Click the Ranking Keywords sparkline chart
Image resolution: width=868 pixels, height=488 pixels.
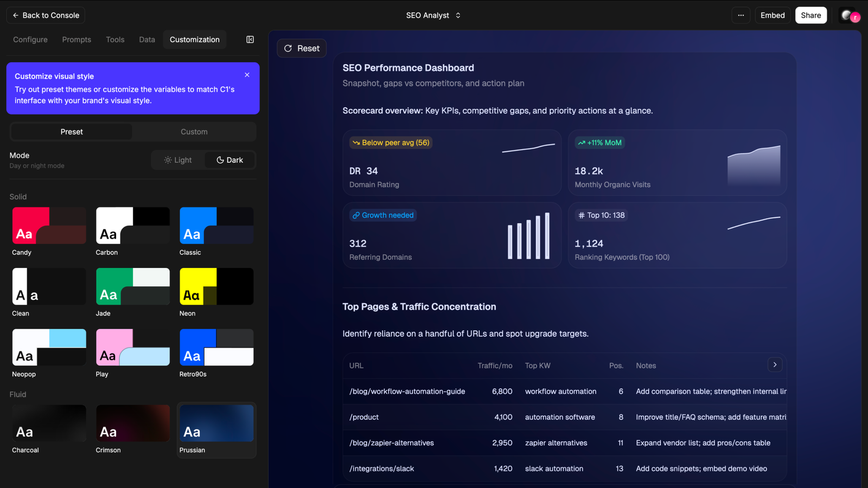click(754, 222)
